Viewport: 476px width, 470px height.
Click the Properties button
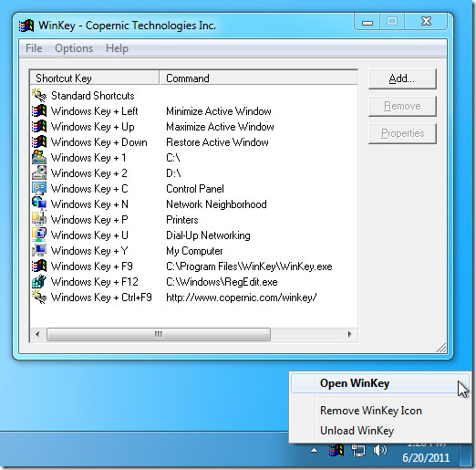[402, 133]
